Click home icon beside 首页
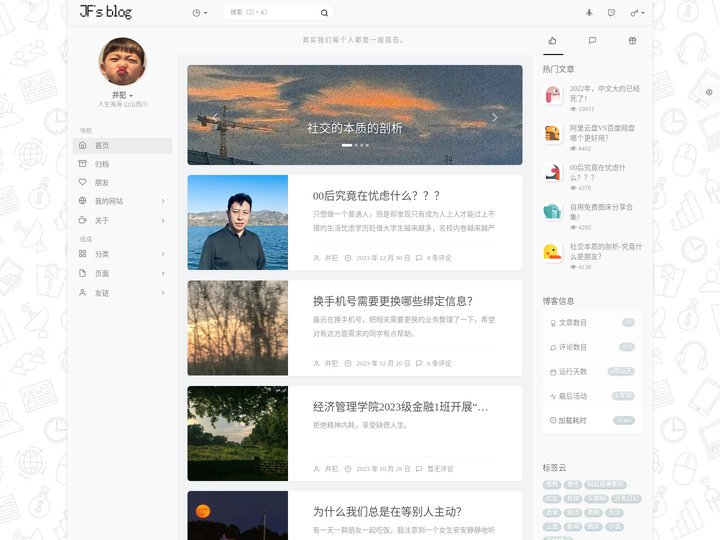 [x=83, y=145]
